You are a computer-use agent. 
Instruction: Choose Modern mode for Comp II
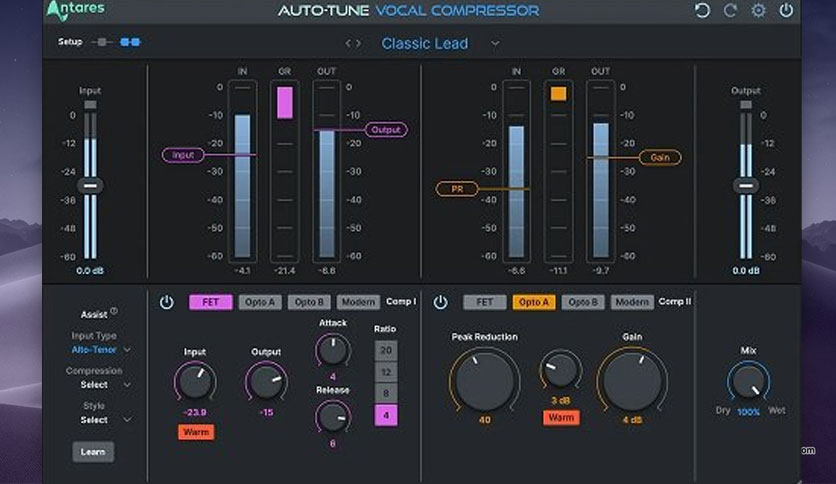pyautogui.click(x=632, y=302)
